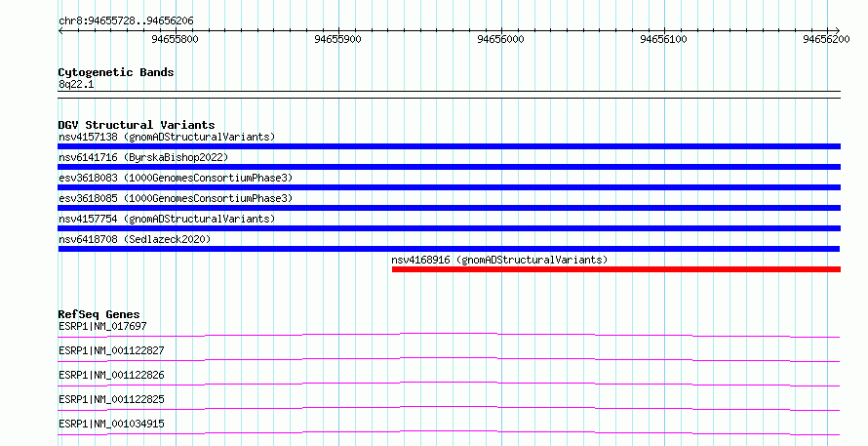Click the blue bar under nsv4157754
The height and width of the screenshot is (446, 868).
click(449, 228)
